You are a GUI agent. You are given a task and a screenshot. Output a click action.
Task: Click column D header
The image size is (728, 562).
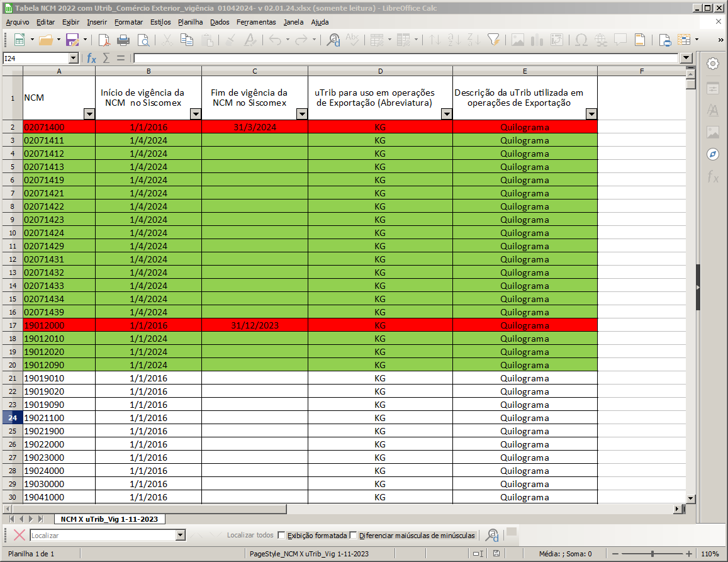click(380, 71)
